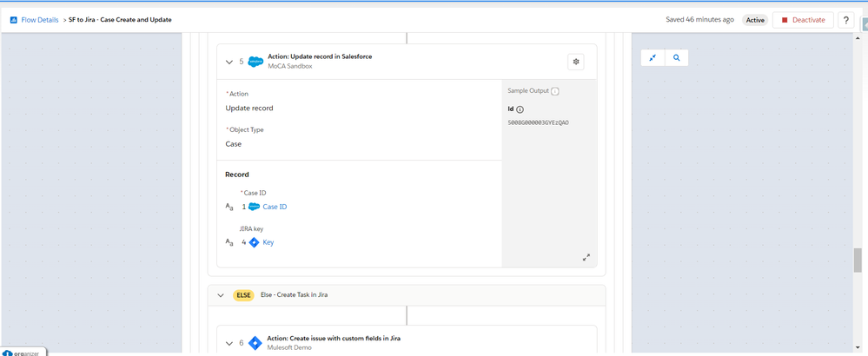
Task: Collapse the Else - Create Task in Jira branch
Action: coord(221,295)
